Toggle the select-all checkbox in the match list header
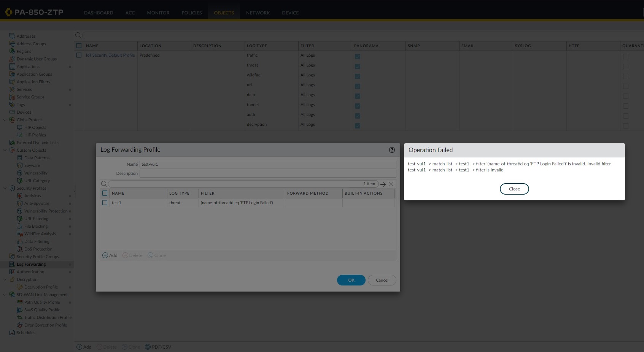This screenshot has height=352, width=644. click(x=105, y=193)
